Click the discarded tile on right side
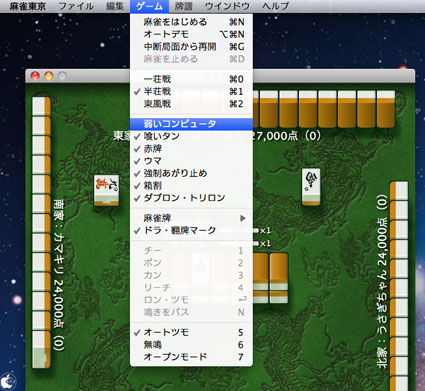The height and width of the screenshot is (391, 425). (x=311, y=187)
